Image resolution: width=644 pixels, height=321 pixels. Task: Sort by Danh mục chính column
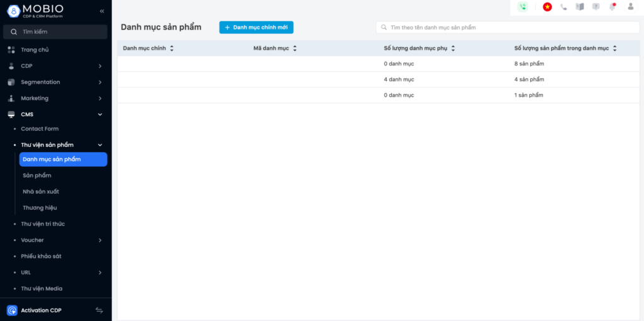coord(172,48)
